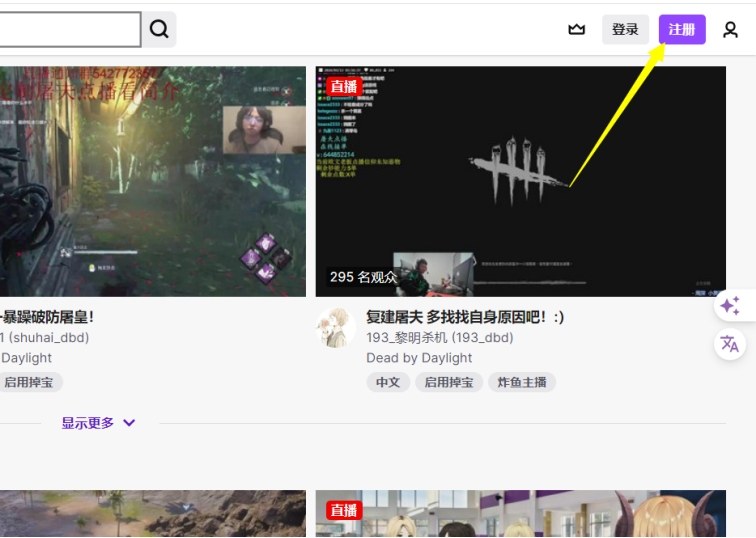756x538 pixels.
Task: Open the shuhai_dbd stream thumbnail
Action: (153, 181)
